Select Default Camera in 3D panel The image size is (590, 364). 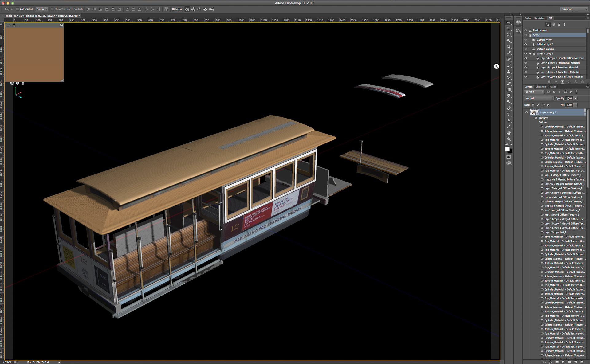(545, 49)
